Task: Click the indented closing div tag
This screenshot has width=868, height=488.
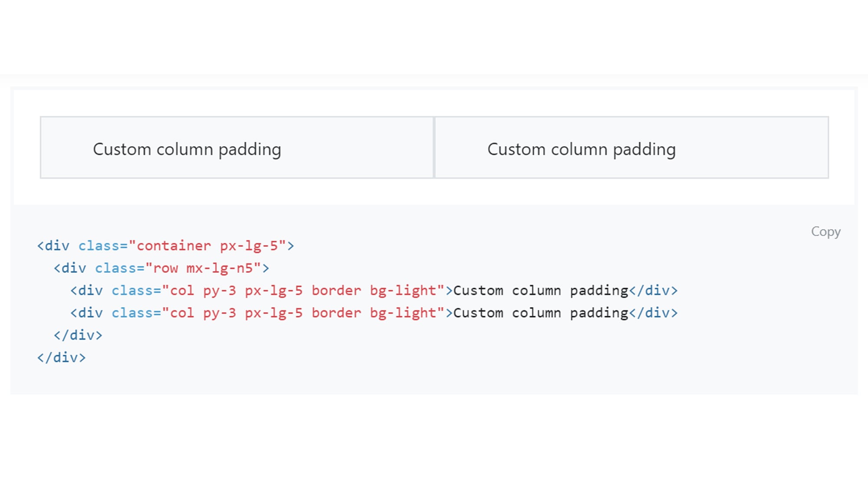Action: click(78, 335)
